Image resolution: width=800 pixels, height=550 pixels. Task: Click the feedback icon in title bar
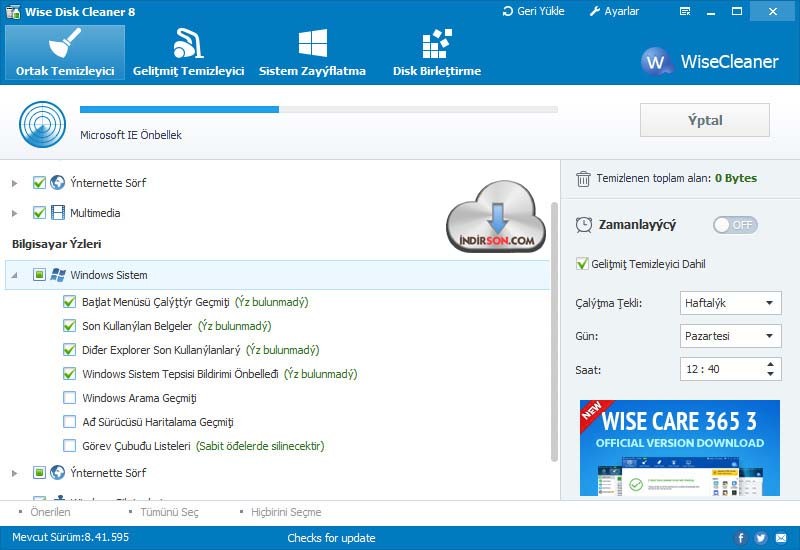coord(685,11)
